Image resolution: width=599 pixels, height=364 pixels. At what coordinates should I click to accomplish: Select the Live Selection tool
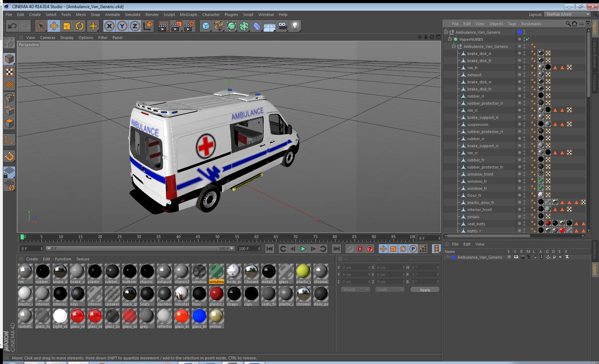(41, 26)
